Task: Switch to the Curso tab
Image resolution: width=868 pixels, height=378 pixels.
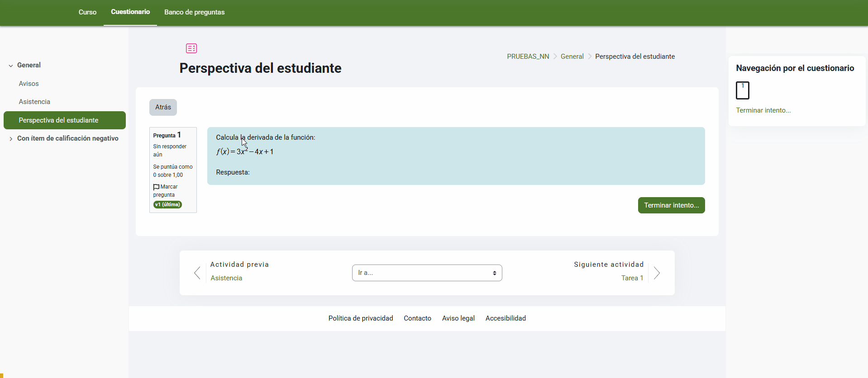Action: click(87, 12)
